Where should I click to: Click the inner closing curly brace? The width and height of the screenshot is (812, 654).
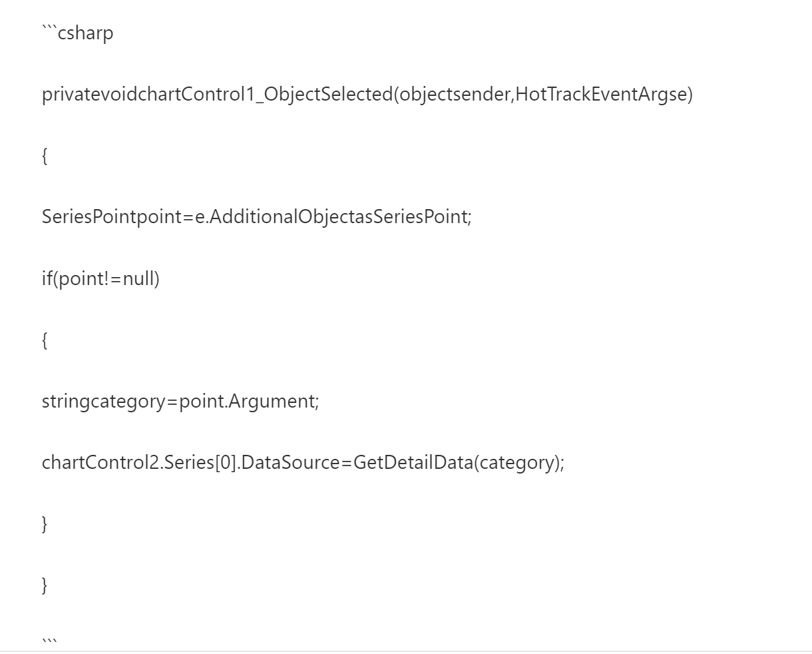click(x=45, y=523)
